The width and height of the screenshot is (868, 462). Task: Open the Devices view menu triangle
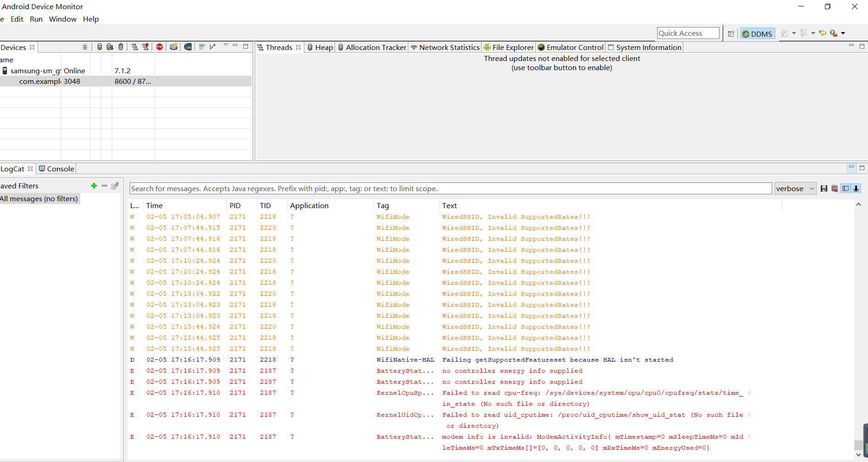click(x=226, y=45)
